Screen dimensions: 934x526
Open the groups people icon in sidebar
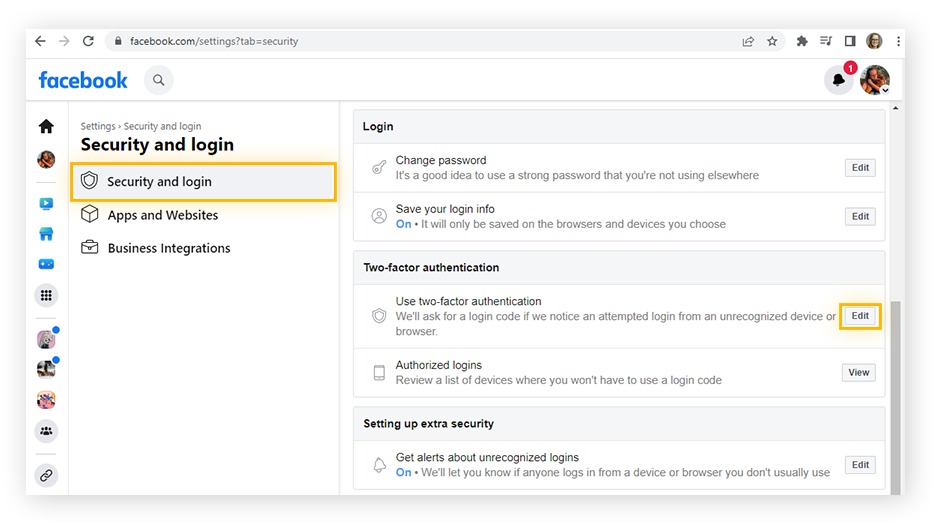pyautogui.click(x=46, y=431)
